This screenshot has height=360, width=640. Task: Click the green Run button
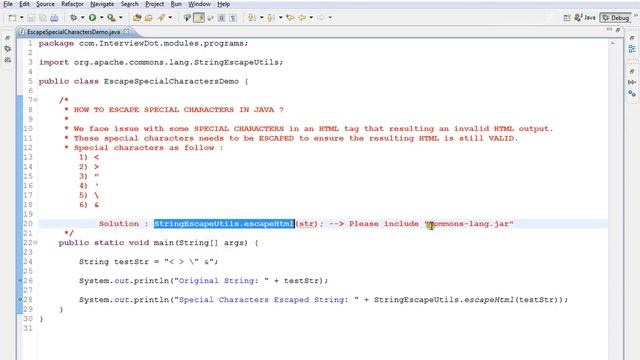click(x=92, y=18)
